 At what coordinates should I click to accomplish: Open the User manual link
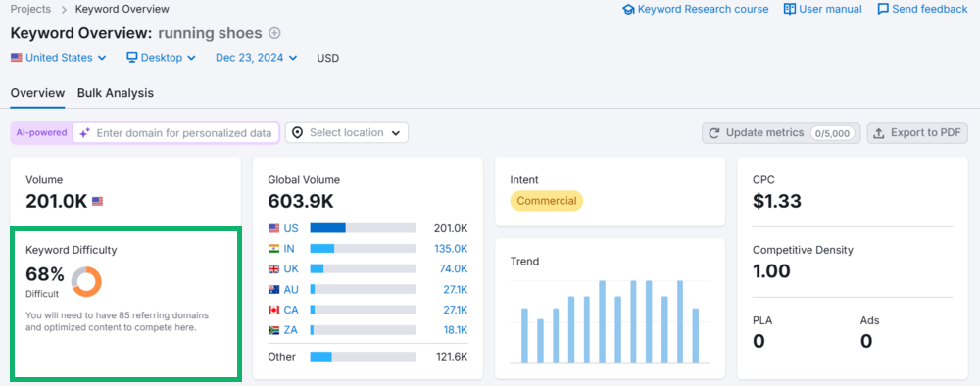pos(823,9)
